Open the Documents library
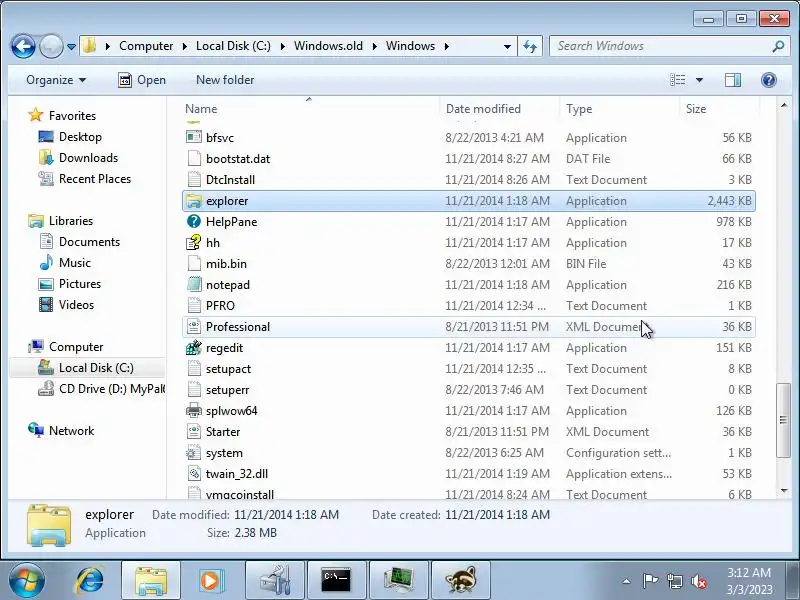Screen dimensions: 800x600 [89, 242]
